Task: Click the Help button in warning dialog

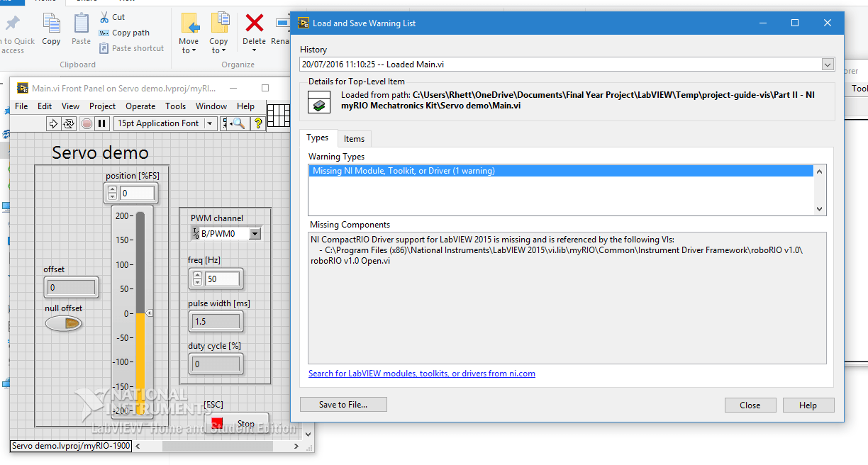Action: pyautogui.click(x=808, y=405)
